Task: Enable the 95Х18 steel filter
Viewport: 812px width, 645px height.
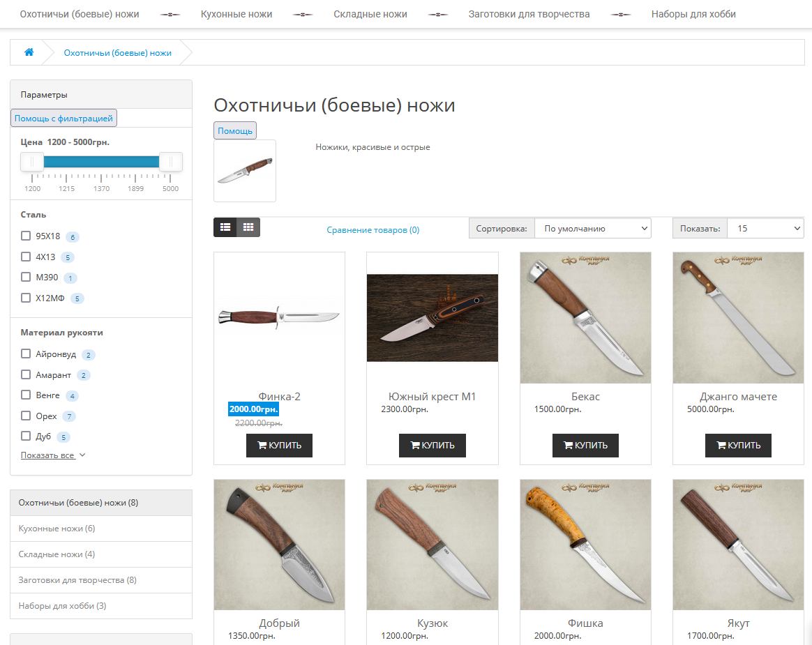Action: 26,236
